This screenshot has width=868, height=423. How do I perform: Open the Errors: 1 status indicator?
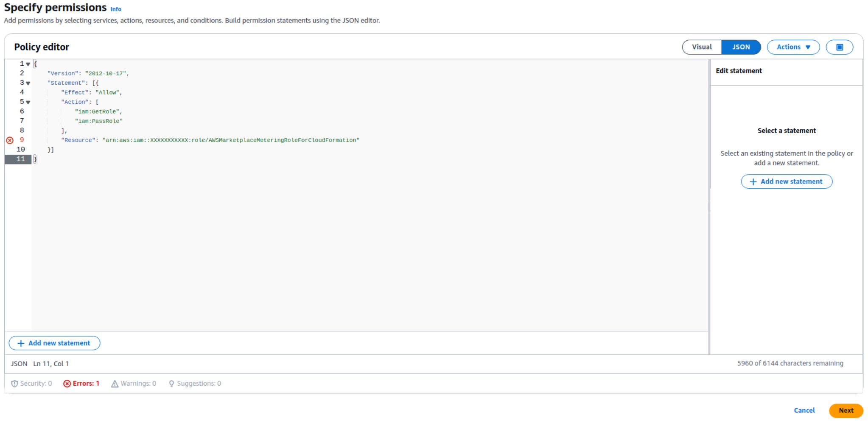[x=81, y=384]
